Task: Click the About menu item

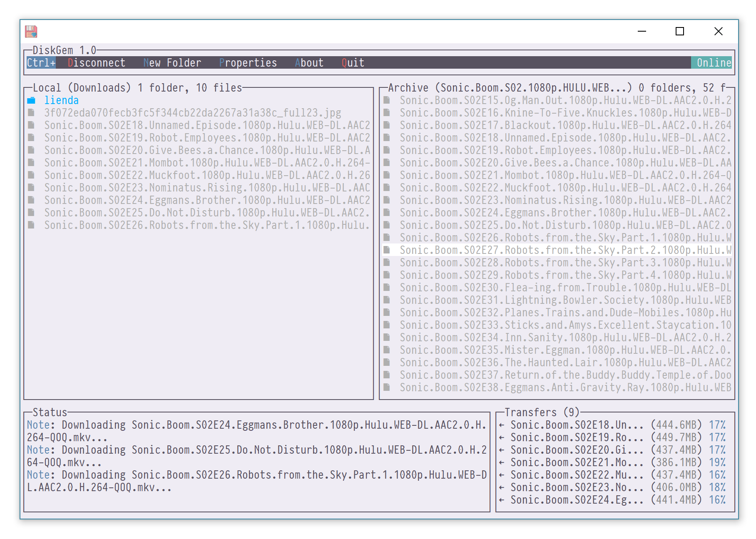Action: tap(309, 63)
